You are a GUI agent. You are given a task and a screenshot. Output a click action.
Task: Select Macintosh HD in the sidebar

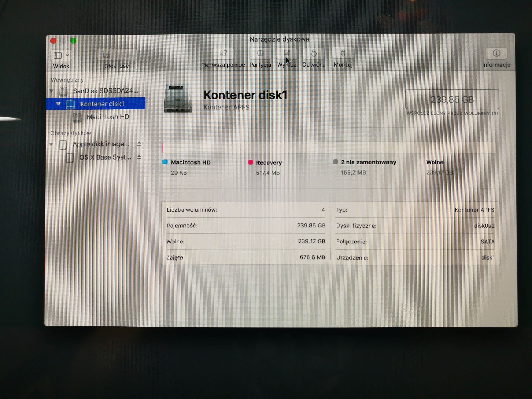click(x=108, y=117)
